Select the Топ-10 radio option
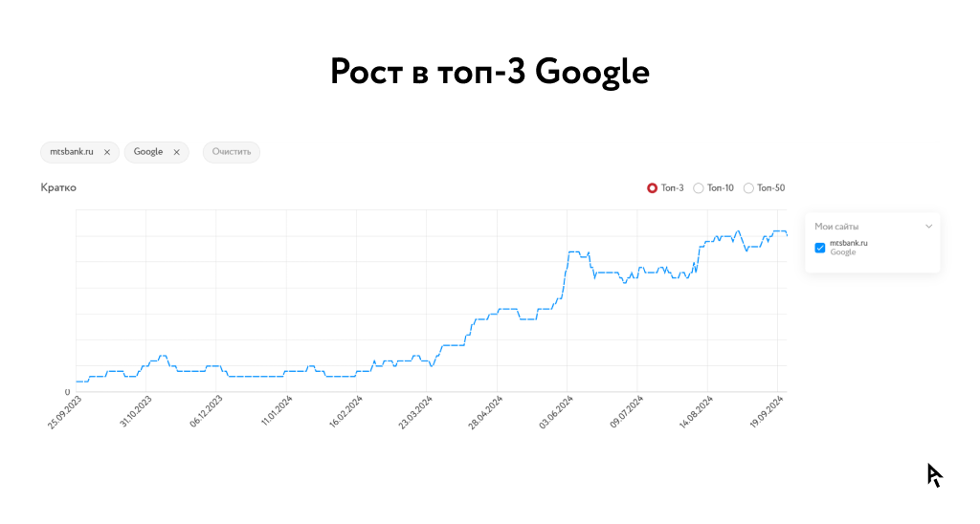 699,188
